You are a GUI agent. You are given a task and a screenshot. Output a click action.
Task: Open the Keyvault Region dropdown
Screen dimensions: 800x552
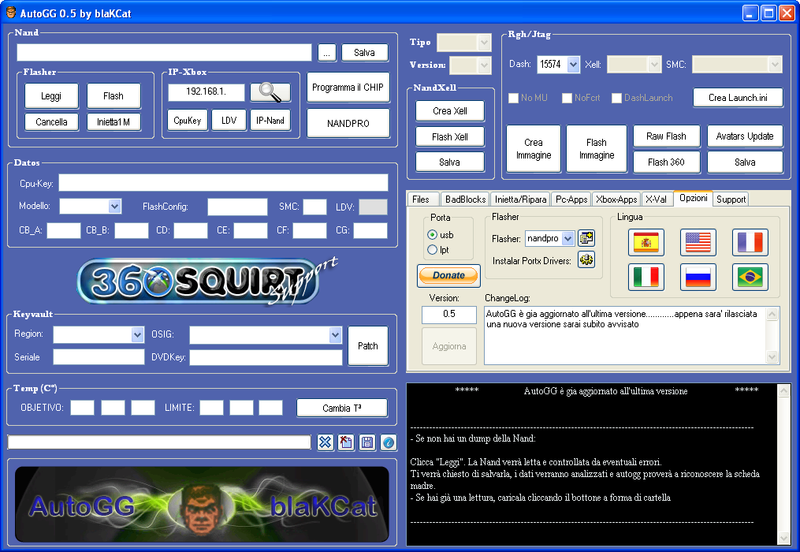[x=137, y=335]
